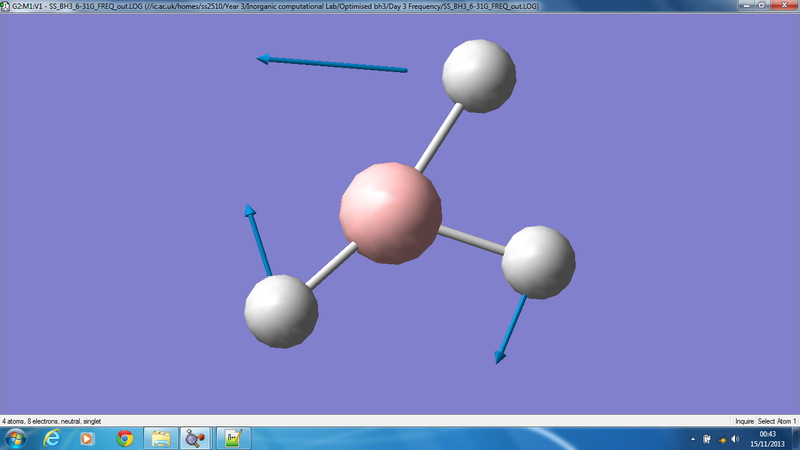
Task: Launch Internet Explorer from the taskbar
Action: [53, 439]
